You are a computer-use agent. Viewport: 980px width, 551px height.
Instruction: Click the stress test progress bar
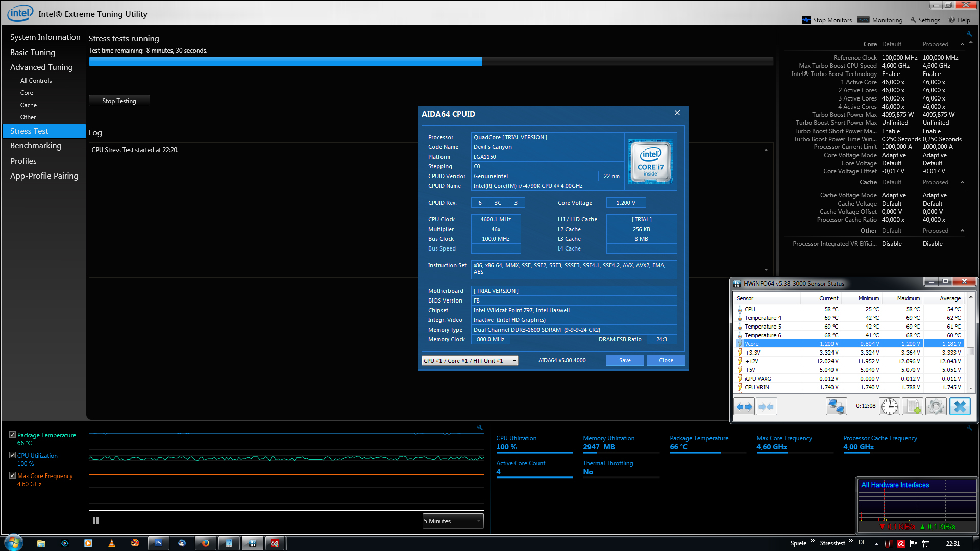(x=430, y=61)
